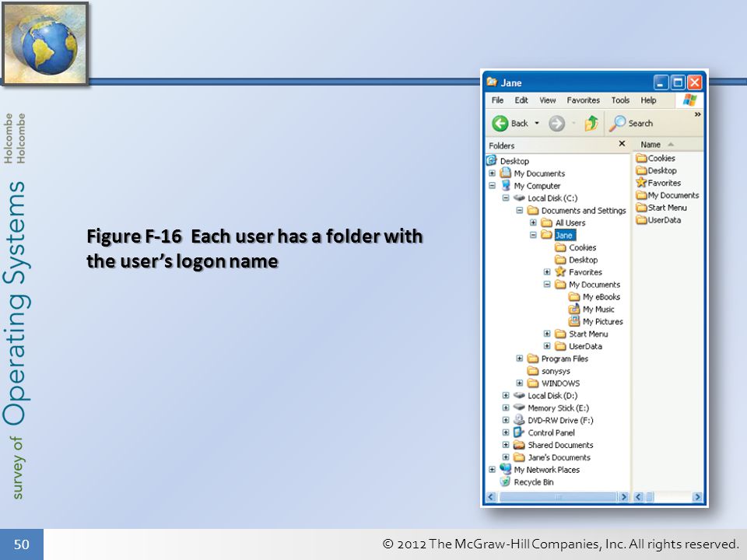
Task: Click the Local Disk (D:) drive icon
Action: [x=519, y=395]
